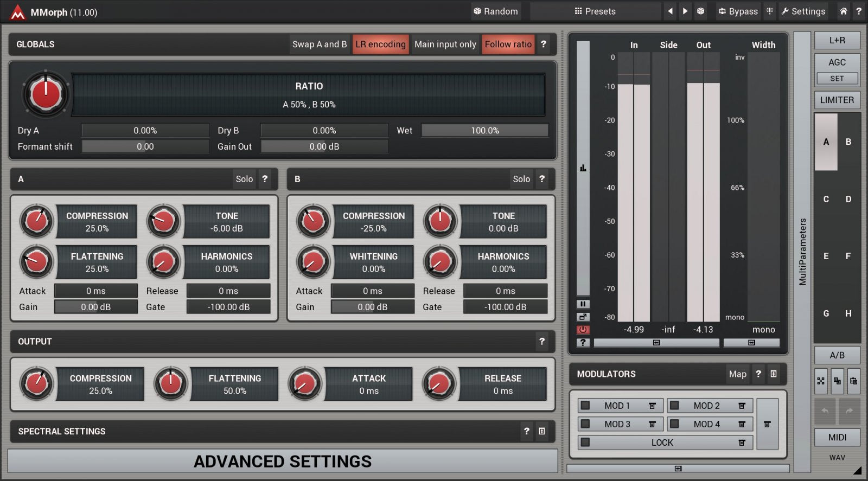
Task: Click the LIMITER button
Action: click(x=837, y=100)
